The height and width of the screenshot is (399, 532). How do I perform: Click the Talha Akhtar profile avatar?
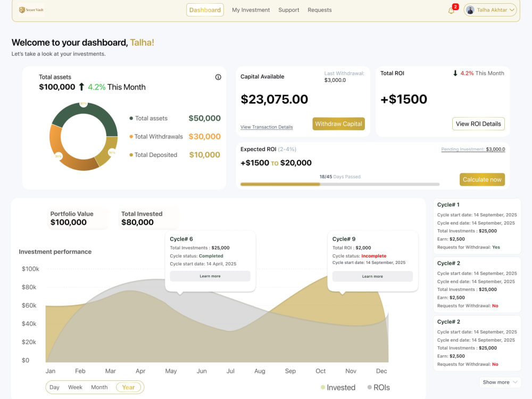click(470, 10)
